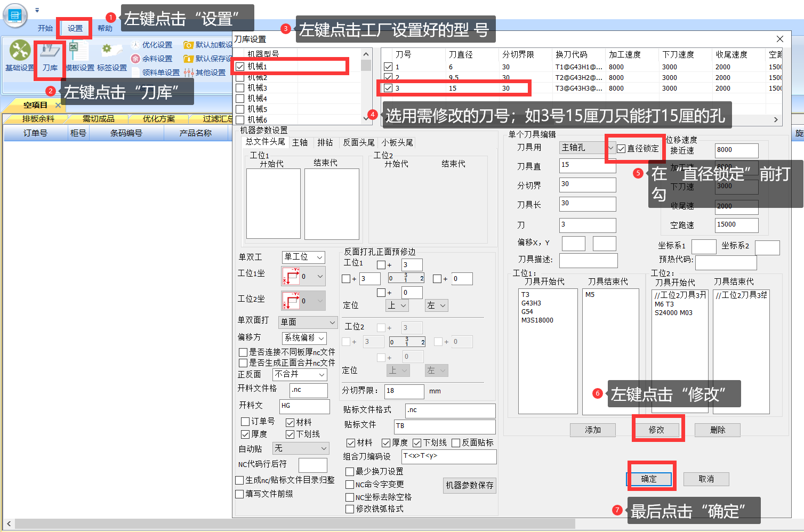Click machine list scroll-up arrow

[x=366, y=54]
